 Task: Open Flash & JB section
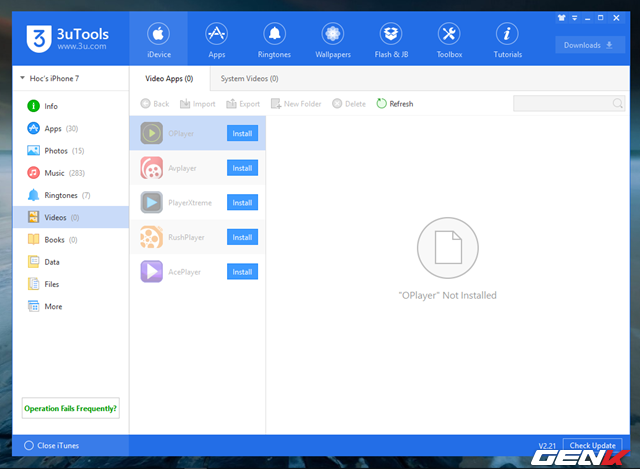(391, 39)
